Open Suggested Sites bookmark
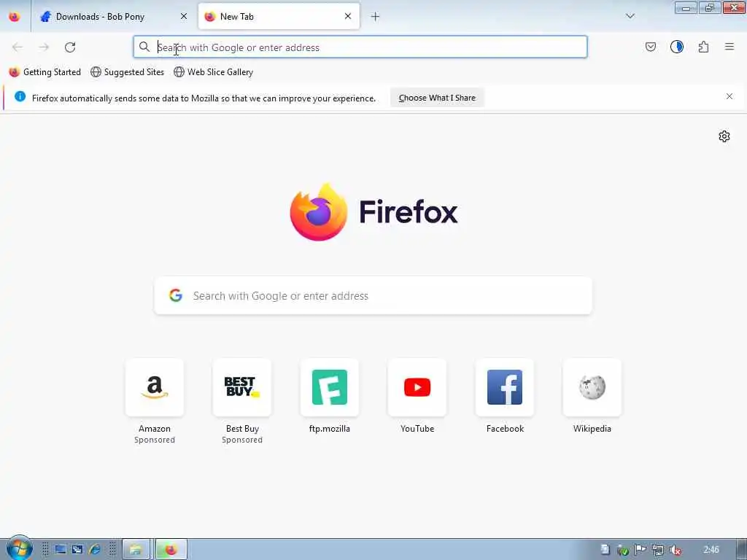 point(127,72)
